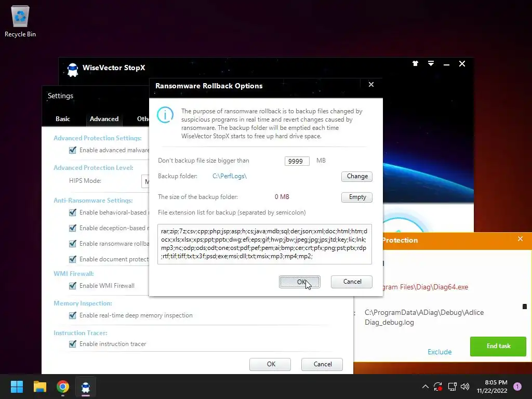Click Cancel in the Rollback Options dialog
The height and width of the screenshot is (399, 532).
[x=352, y=282]
